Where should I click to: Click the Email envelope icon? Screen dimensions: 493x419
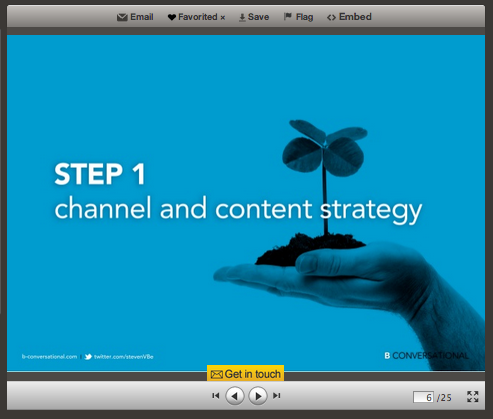[x=122, y=17]
